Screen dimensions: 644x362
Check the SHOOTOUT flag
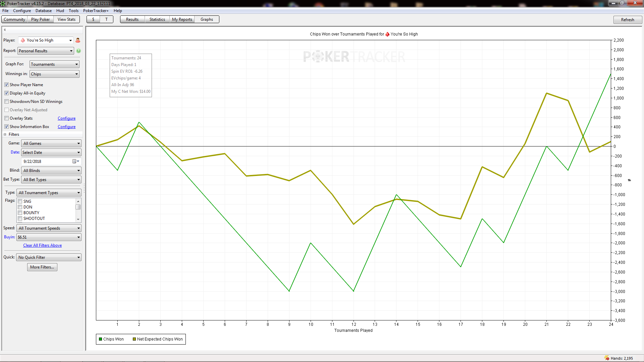[x=20, y=219]
